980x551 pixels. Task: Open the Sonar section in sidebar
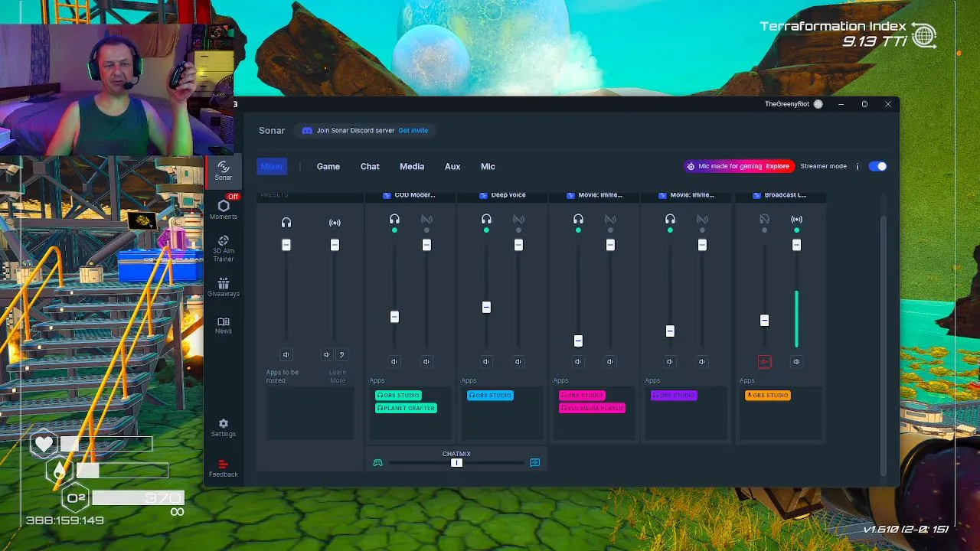click(x=223, y=171)
